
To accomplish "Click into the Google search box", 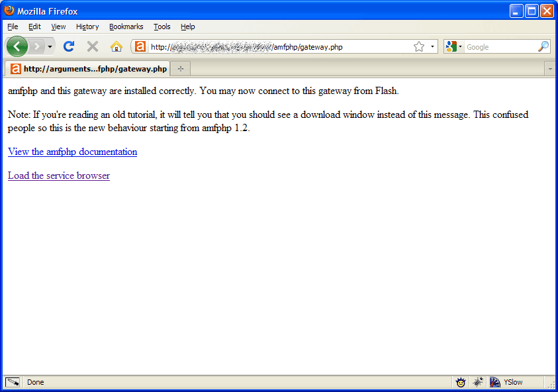I will click(500, 47).
